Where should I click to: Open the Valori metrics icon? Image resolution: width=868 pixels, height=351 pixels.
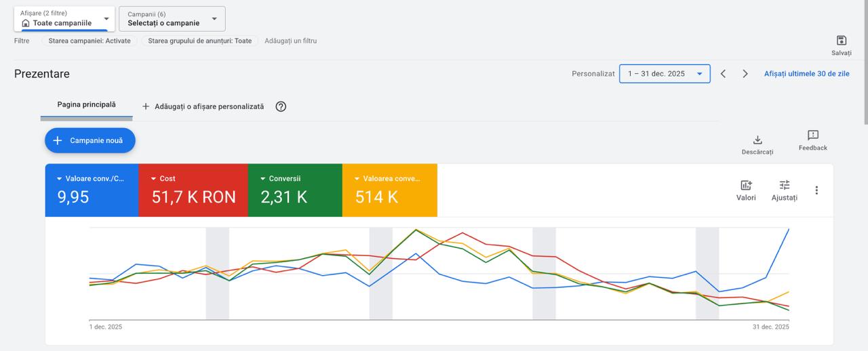coord(746,185)
